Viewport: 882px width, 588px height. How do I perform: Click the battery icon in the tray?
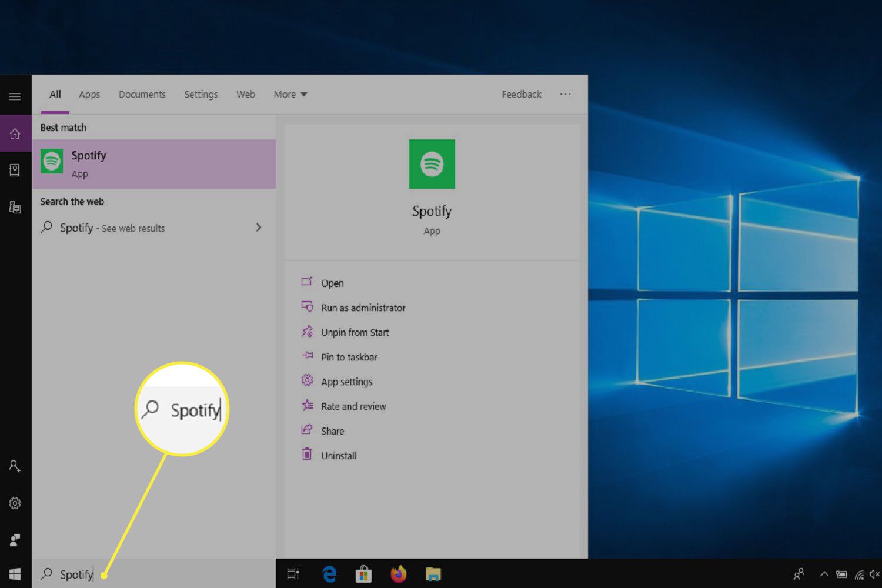tap(841, 574)
